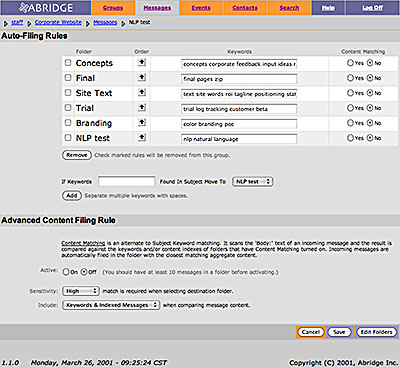Follow the Corporate Website breadcrumb link

pos(58,23)
